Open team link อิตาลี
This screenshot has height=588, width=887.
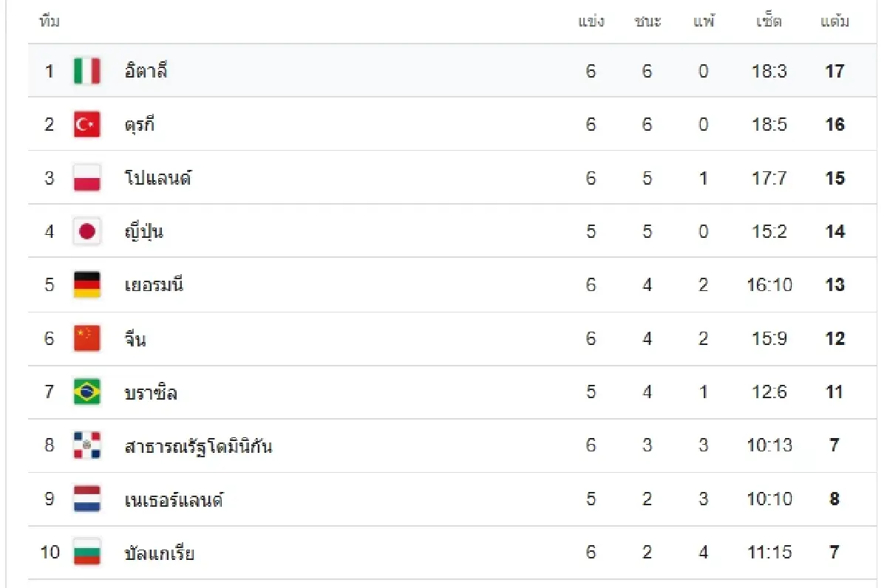[146, 70]
